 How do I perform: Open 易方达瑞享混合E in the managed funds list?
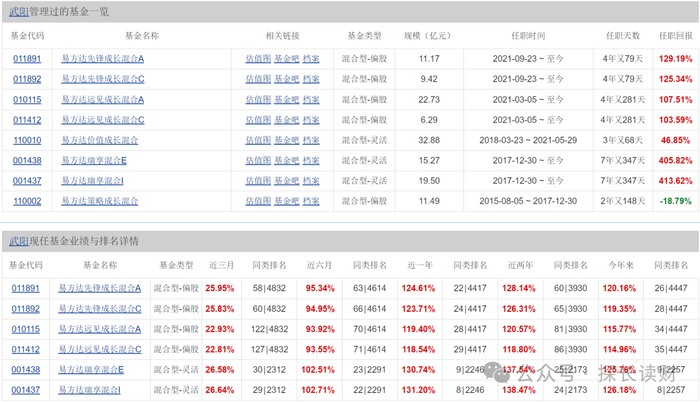coord(94,160)
